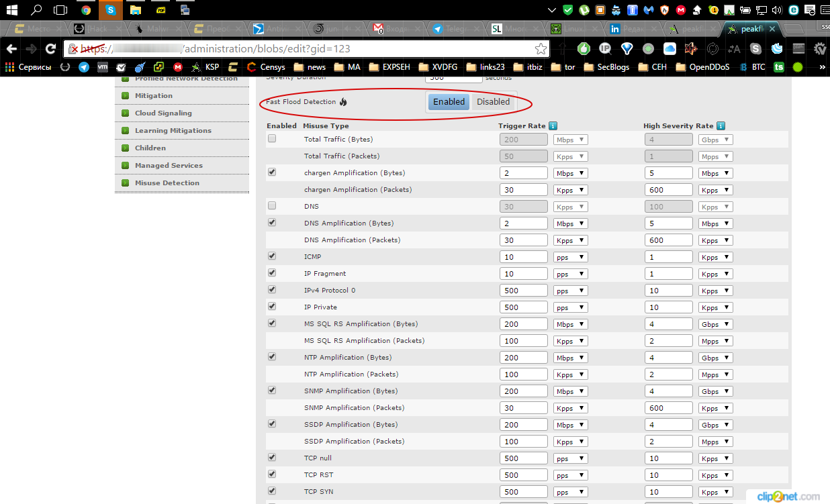Viewport: 830px width, 504px height.
Task: Open the news bookmarks folder
Action: click(310, 67)
